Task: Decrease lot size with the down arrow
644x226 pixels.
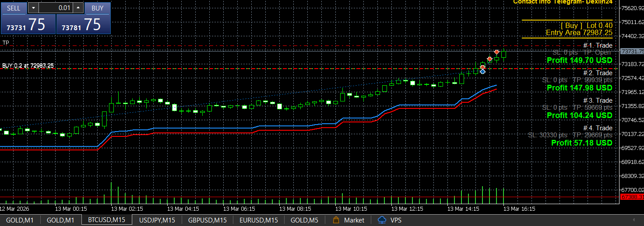Action: tap(33, 8)
